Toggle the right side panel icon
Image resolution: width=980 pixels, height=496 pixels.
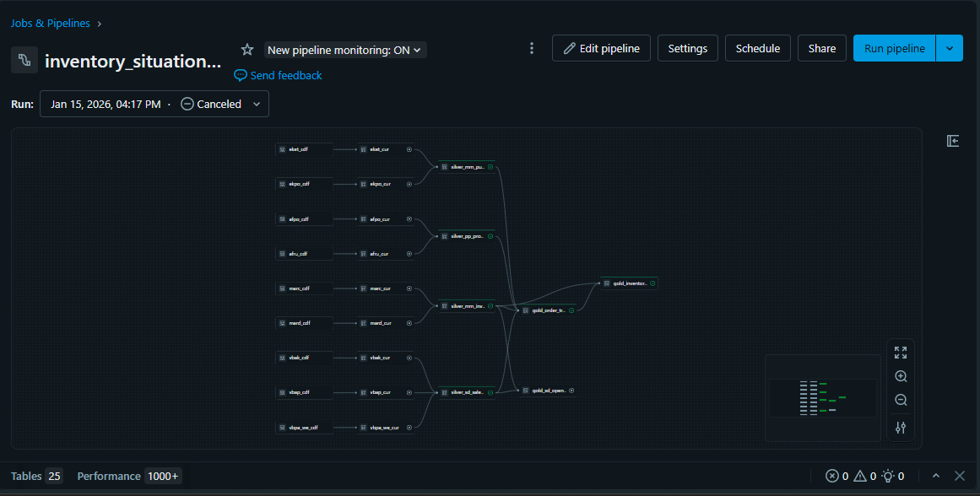(x=953, y=141)
